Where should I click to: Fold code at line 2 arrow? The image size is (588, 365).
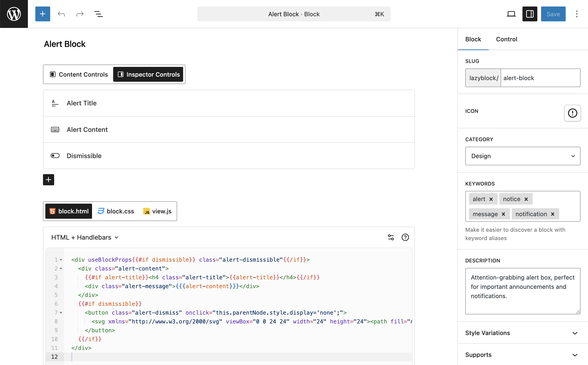[x=61, y=268]
